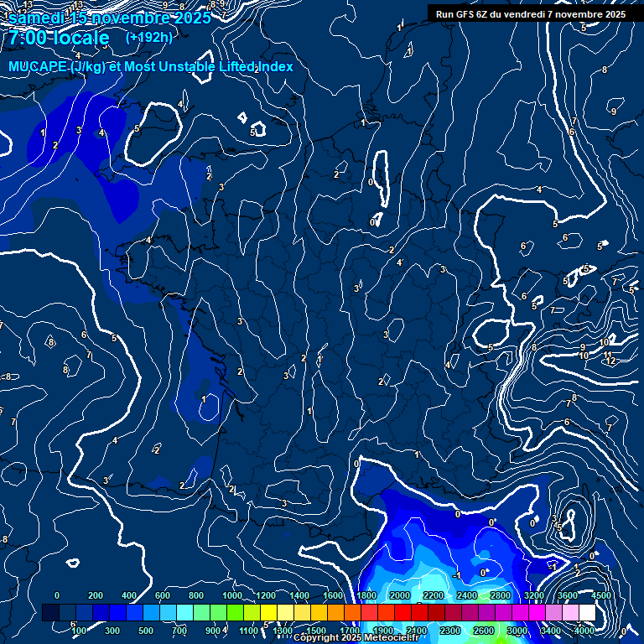
Task: Select the cyan legend swatch between 700 and 800
Action: pos(184,612)
